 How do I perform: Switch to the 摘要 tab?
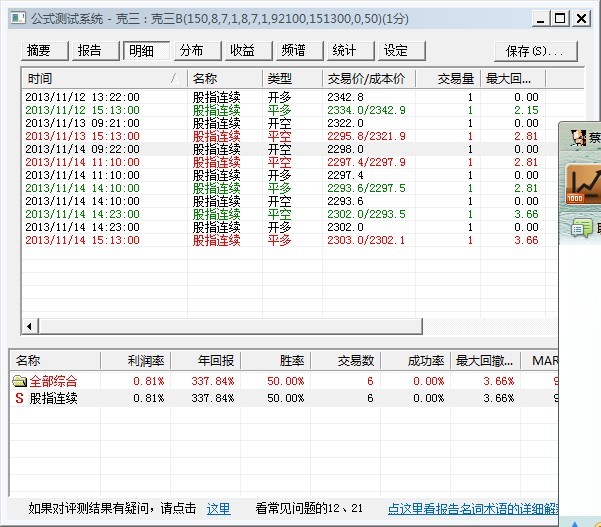40,51
